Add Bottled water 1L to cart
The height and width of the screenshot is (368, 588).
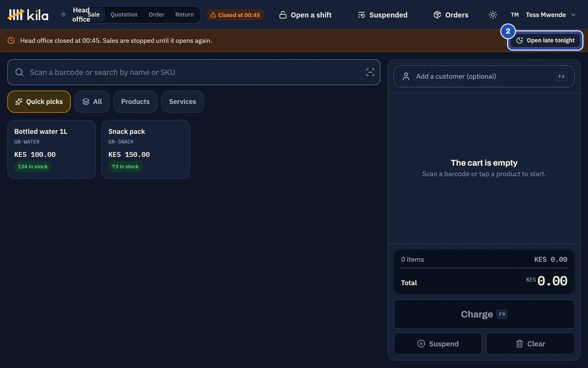(51, 149)
